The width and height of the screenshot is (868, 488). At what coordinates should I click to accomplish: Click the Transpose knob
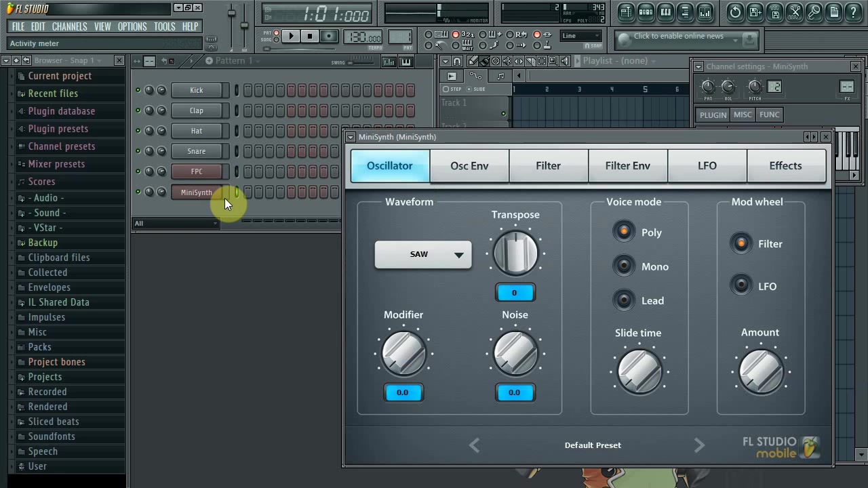(x=515, y=253)
